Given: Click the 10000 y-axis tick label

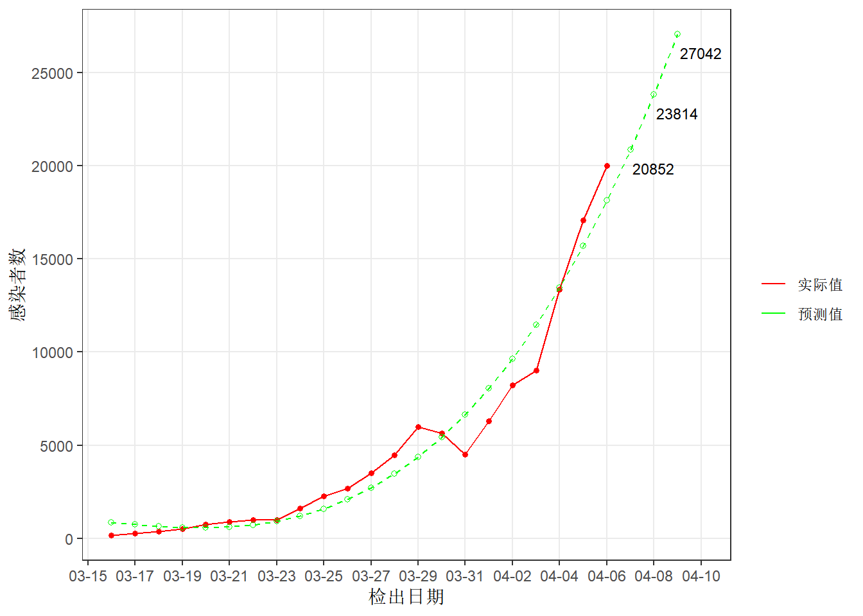Looking at the screenshot, I should 53,352.
